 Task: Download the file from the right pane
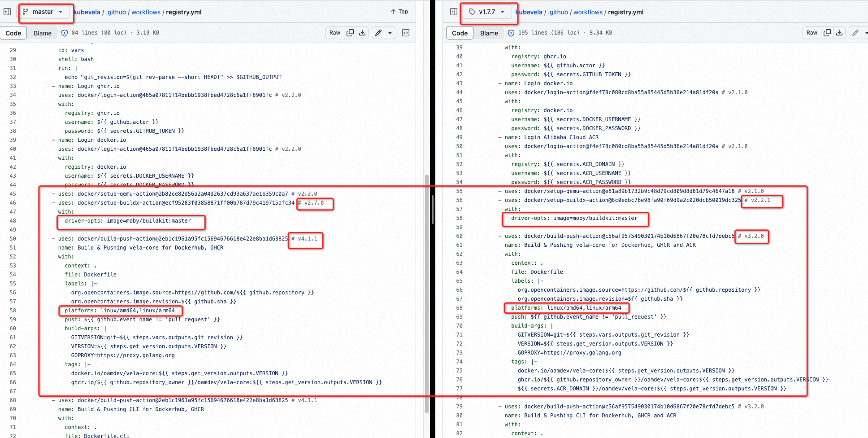pyautogui.click(x=839, y=32)
